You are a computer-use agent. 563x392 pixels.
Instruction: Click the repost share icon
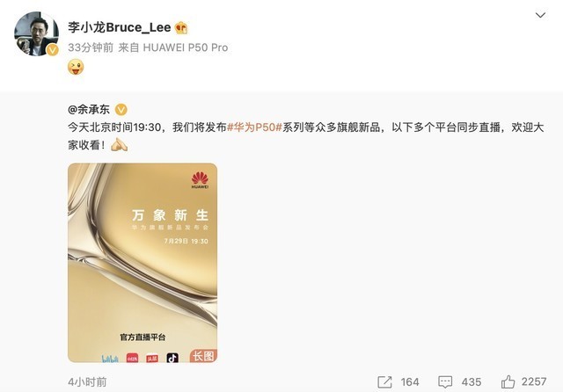point(384,382)
